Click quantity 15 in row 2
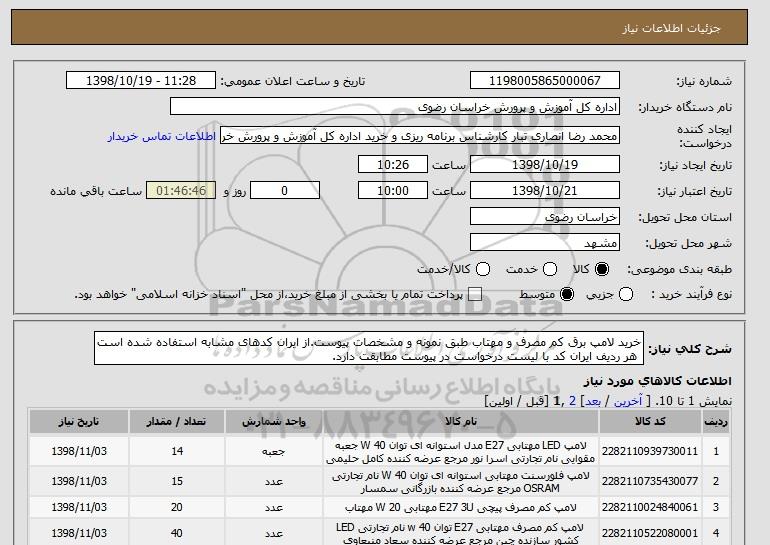The image size is (770, 545). [x=177, y=481]
